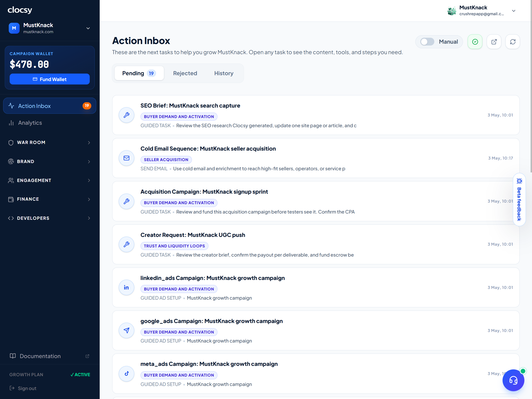Click the Fund Wallet button
This screenshot has width=532, height=399.
point(49,79)
